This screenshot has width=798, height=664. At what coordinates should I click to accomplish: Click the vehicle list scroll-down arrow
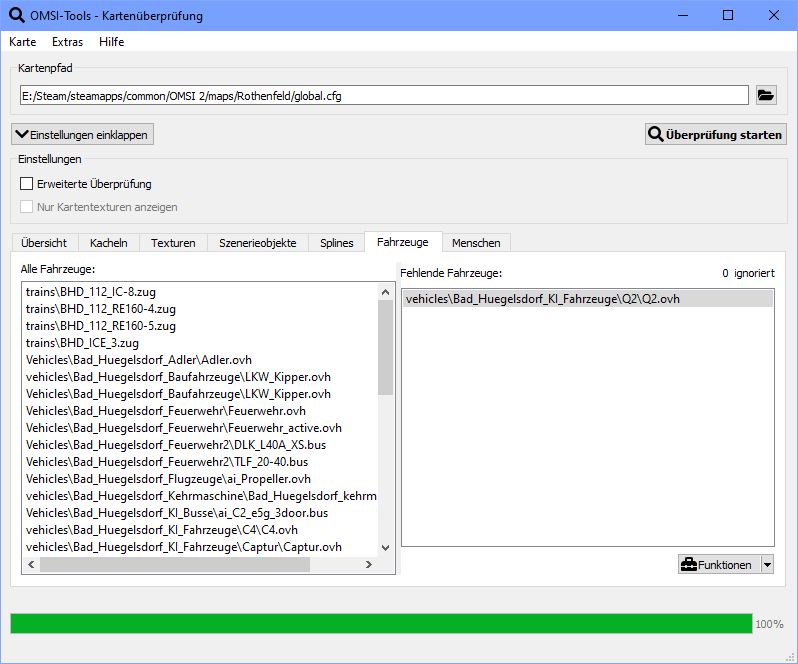tap(386, 547)
